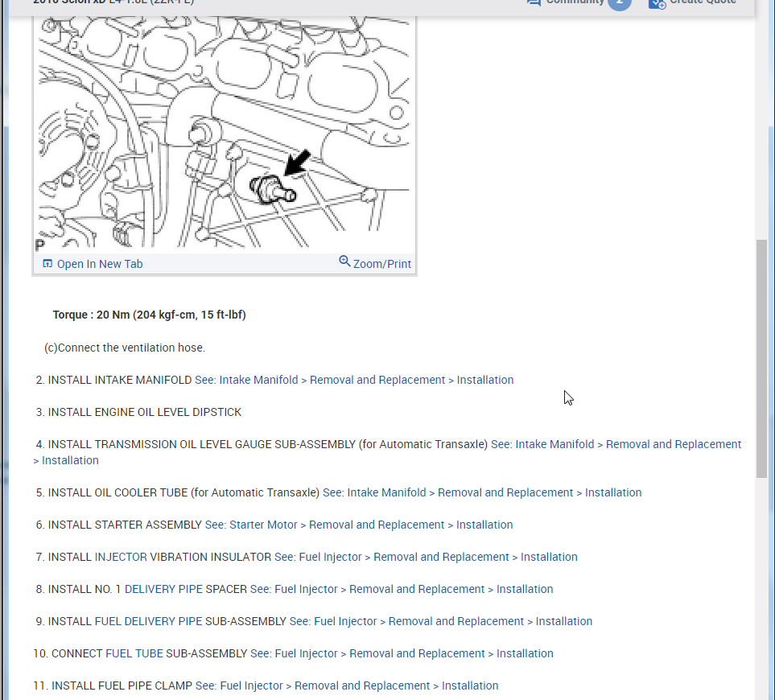Open Fuel Injector link in step 8
The image size is (775, 700).
[402, 589]
